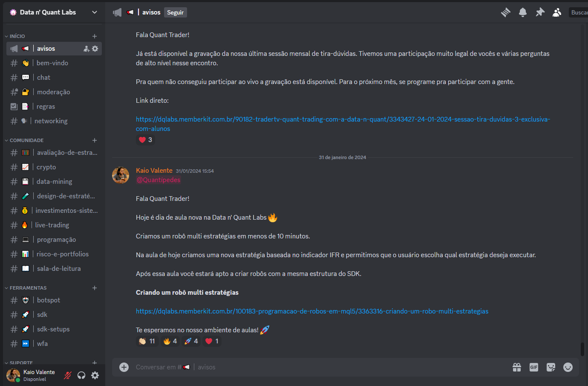Image resolution: width=588 pixels, height=386 pixels.
Task: Click the notification bell icon
Action: pyautogui.click(x=523, y=12)
